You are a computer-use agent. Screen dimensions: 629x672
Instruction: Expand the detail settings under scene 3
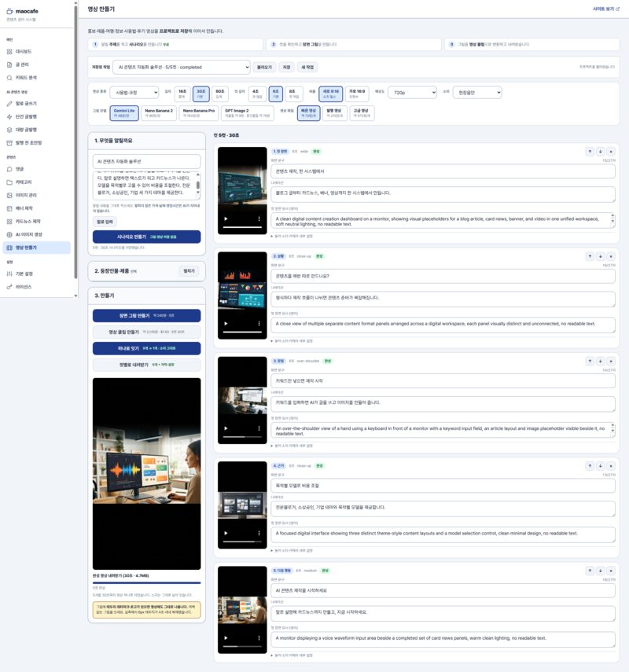[x=292, y=446]
